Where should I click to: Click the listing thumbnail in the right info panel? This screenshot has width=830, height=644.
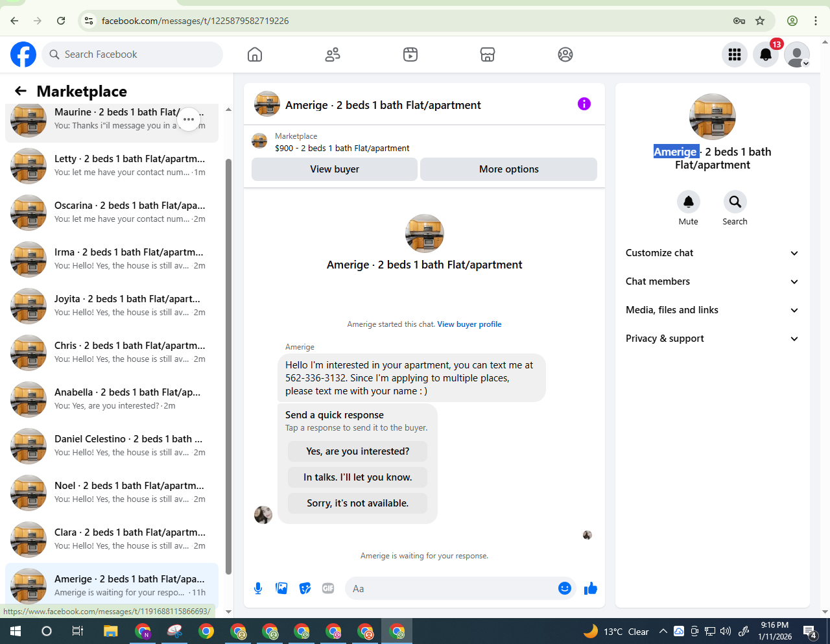713,117
